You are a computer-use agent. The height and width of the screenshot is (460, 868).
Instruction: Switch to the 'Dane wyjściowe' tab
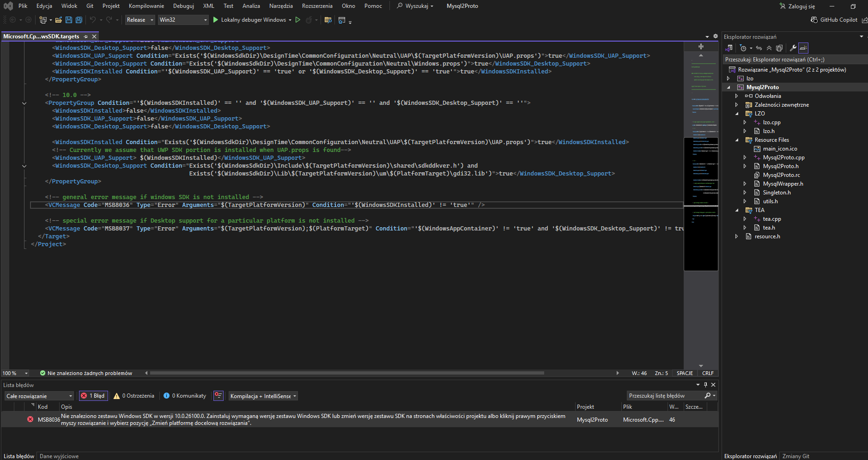click(59, 456)
